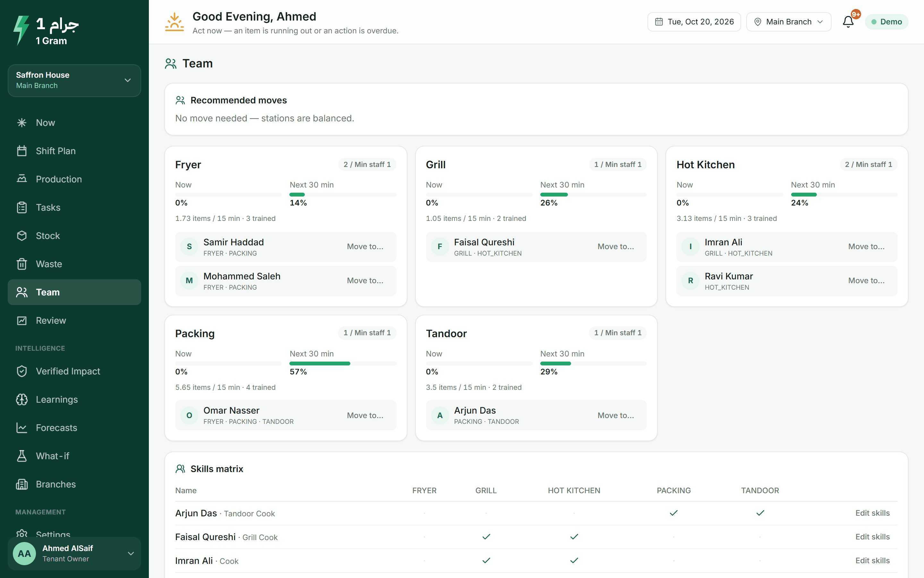Click Ravi Kumar's R avatar
924x578 pixels.
click(691, 281)
